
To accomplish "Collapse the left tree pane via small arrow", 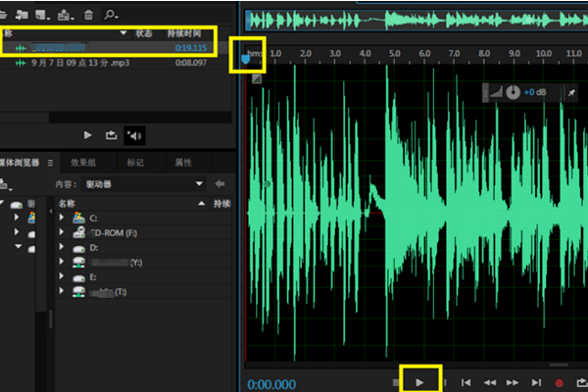I will (x=51, y=212).
